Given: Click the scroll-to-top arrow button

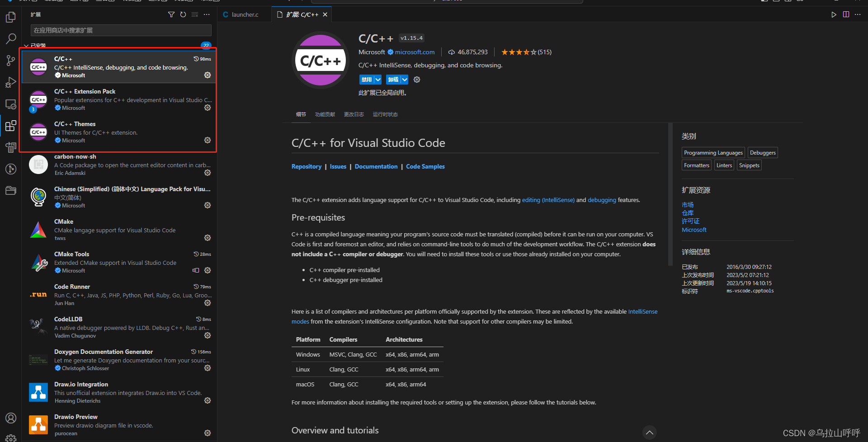Looking at the screenshot, I should [649, 433].
